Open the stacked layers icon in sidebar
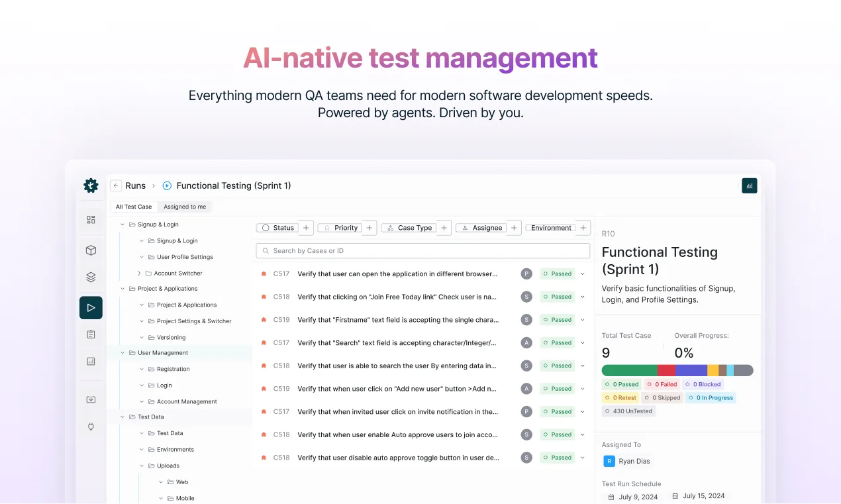The image size is (841, 504). coord(91,277)
